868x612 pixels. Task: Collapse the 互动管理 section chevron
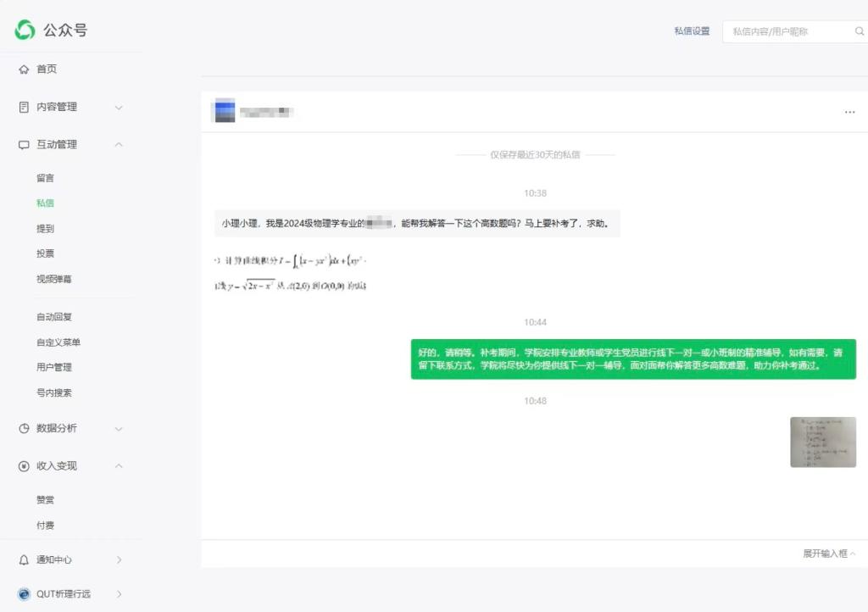click(x=119, y=145)
